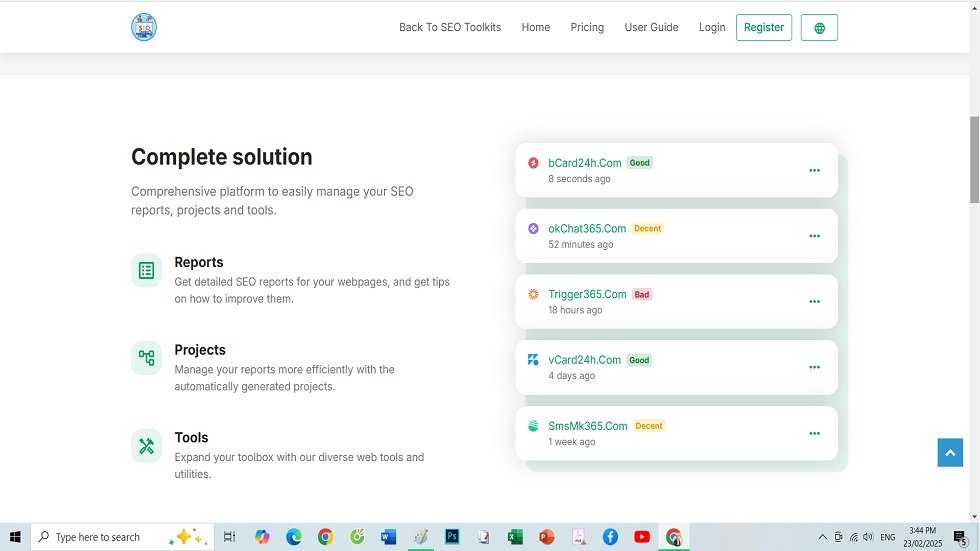Open User Guide from navigation bar

coord(651,28)
